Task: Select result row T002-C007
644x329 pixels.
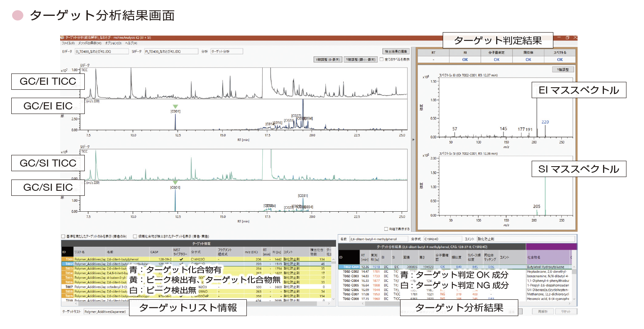Action: click(455, 294)
